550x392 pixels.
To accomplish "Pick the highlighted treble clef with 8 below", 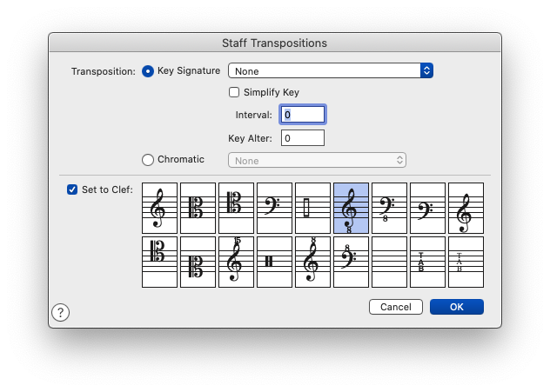I will tap(351, 209).
